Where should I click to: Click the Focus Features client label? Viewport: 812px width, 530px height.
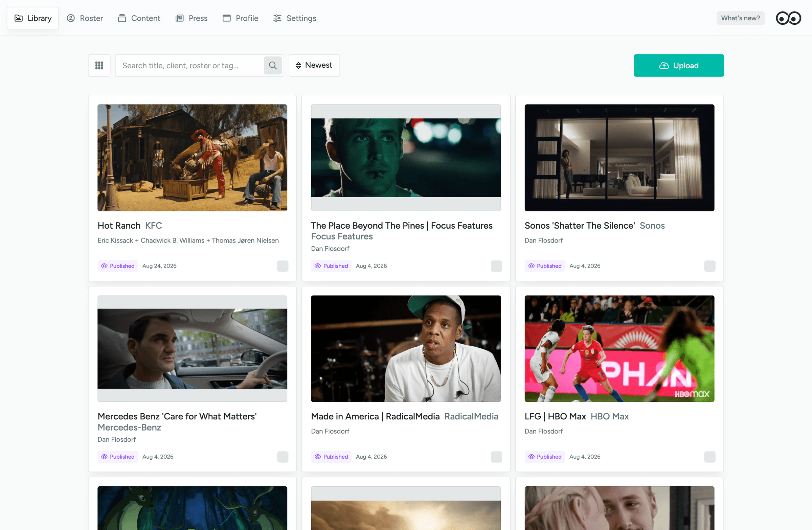(342, 236)
